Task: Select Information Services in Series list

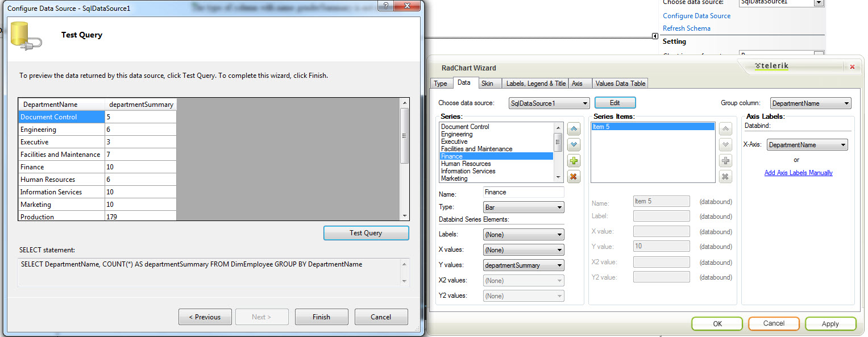Action: click(x=496, y=171)
